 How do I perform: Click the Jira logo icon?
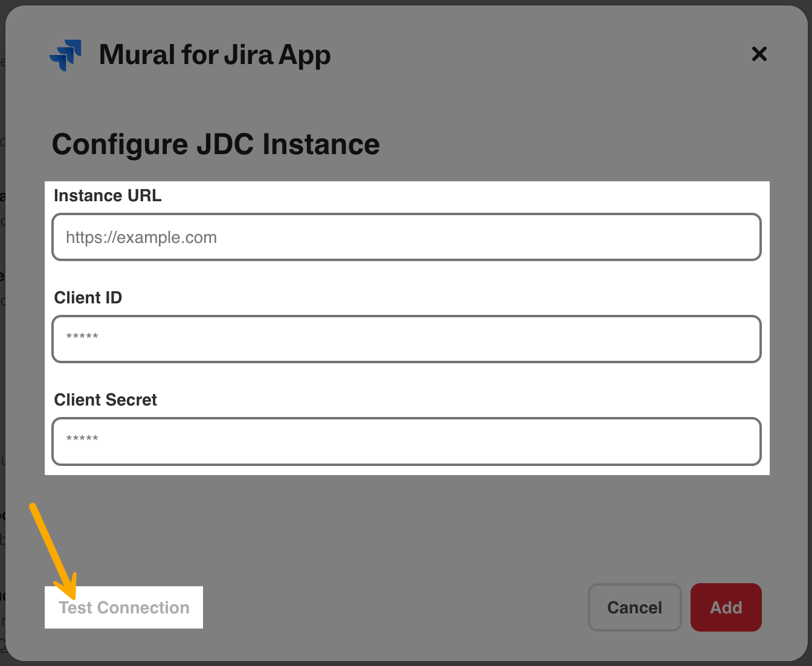coord(65,54)
